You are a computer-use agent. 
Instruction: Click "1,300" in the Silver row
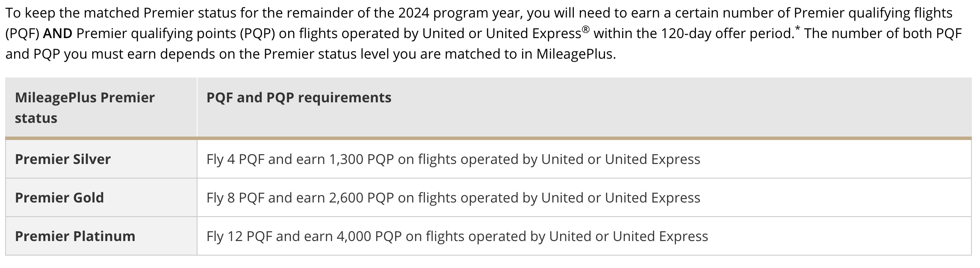tap(346, 159)
